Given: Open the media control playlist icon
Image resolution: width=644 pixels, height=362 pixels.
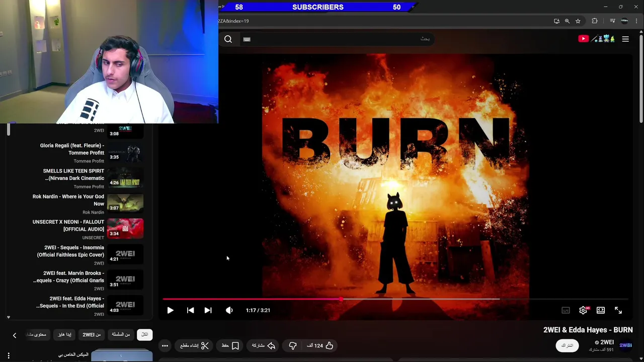Looking at the screenshot, I should coord(612,21).
